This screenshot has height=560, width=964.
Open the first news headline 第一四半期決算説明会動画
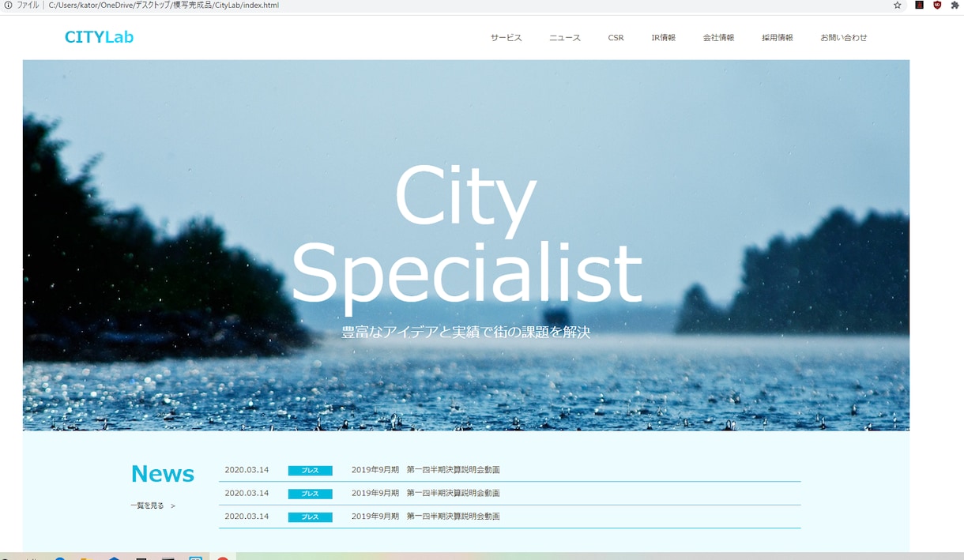pyautogui.click(x=453, y=470)
